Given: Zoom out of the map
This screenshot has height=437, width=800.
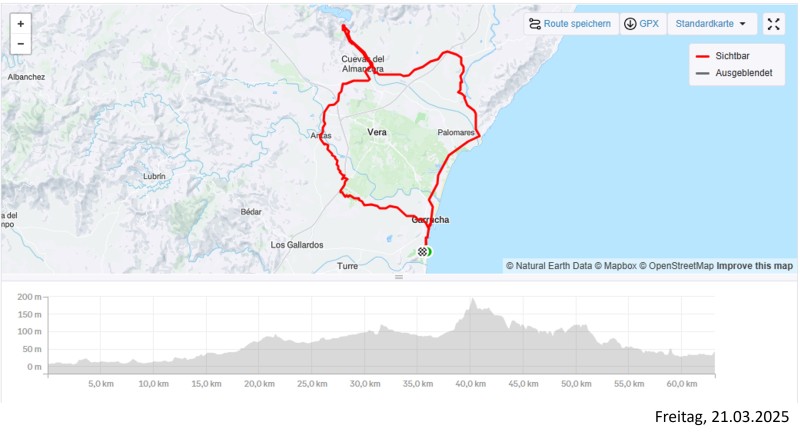Looking at the screenshot, I should pos(20,45).
